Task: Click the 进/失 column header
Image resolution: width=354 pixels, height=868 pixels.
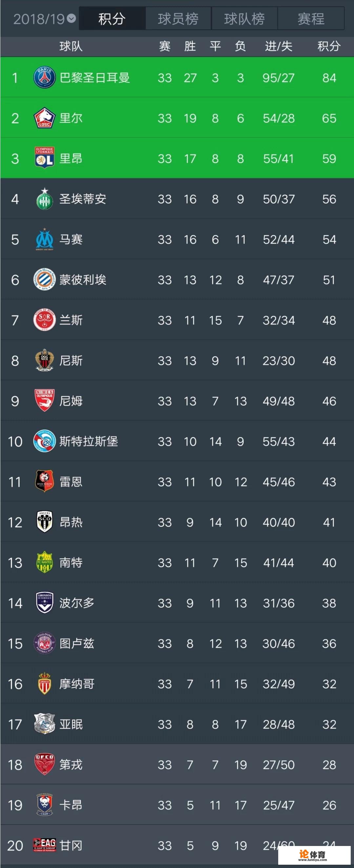Action: [278, 46]
